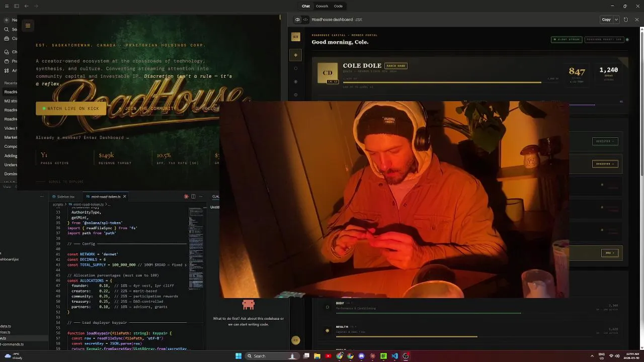Viewport: 644px width, 362px height.
Task: Click the code minimap in the editor
Action: [x=196, y=249]
